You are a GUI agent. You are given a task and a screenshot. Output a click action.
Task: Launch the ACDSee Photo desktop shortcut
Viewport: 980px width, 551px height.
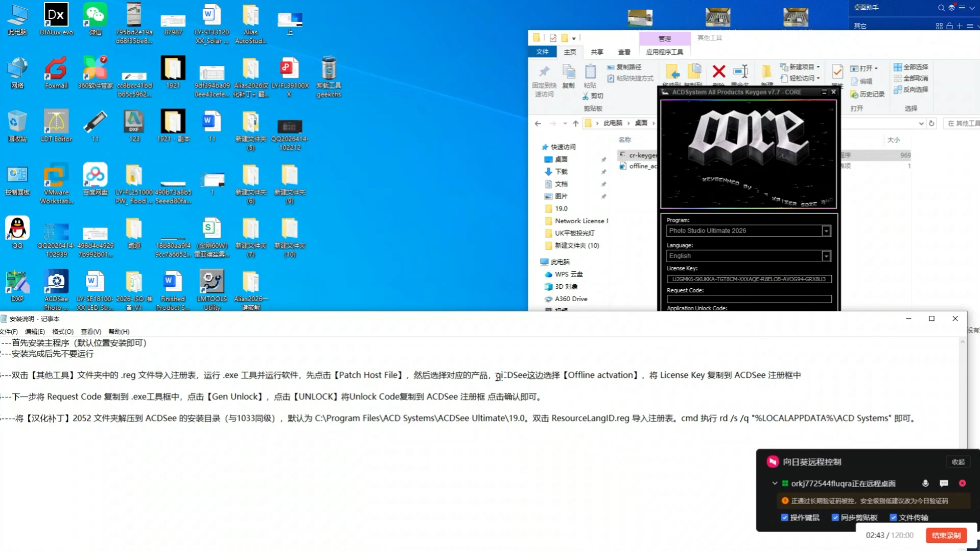tap(56, 290)
